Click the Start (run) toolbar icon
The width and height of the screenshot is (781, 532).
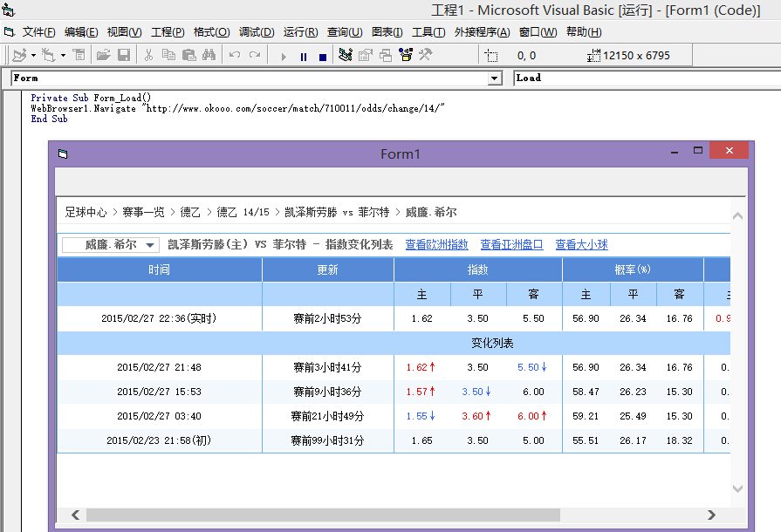(x=284, y=55)
